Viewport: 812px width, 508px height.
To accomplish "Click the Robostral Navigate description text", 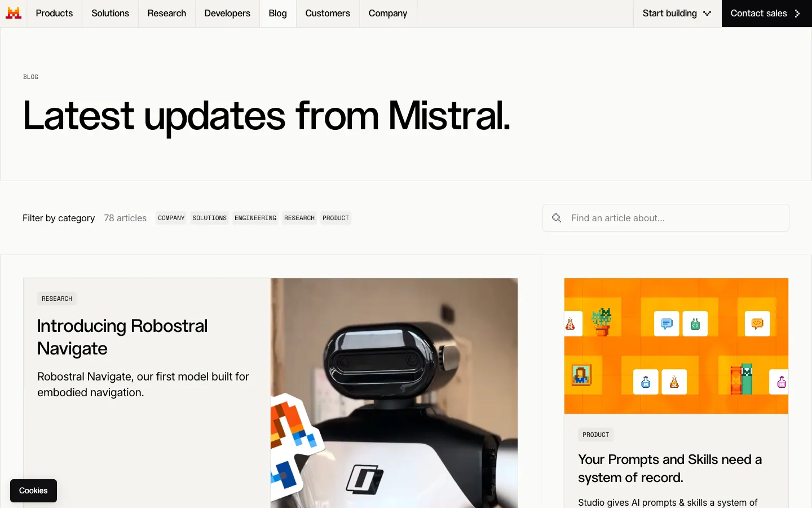I will 143,384.
